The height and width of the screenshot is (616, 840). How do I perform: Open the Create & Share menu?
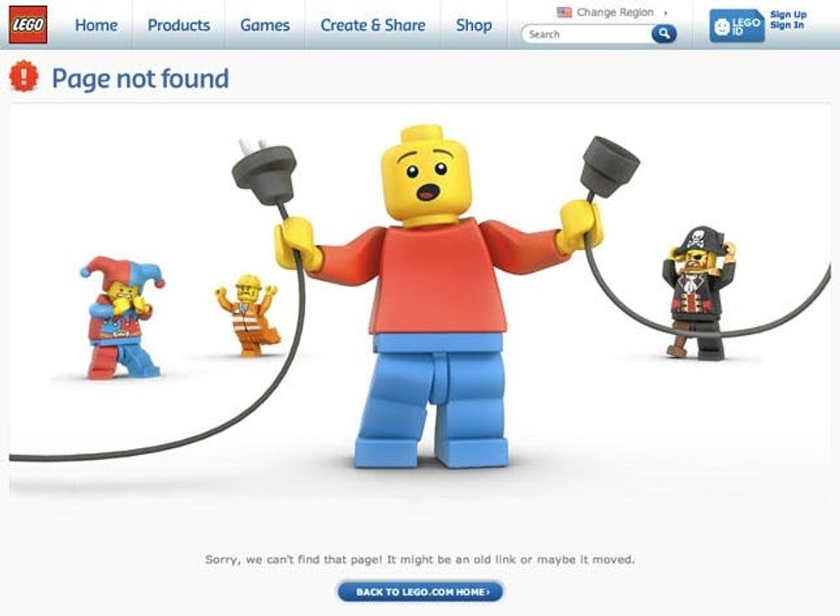(x=373, y=25)
